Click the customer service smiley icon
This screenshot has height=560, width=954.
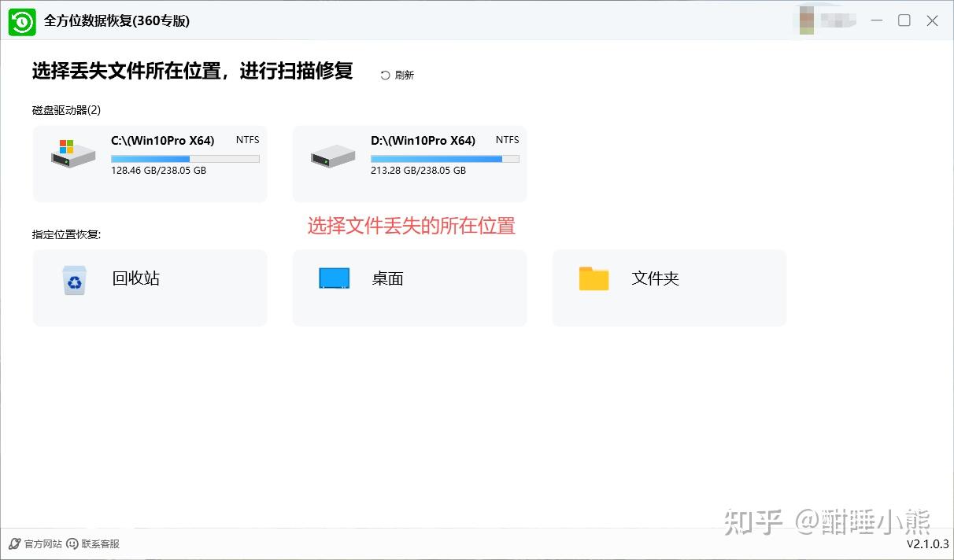[x=72, y=543]
